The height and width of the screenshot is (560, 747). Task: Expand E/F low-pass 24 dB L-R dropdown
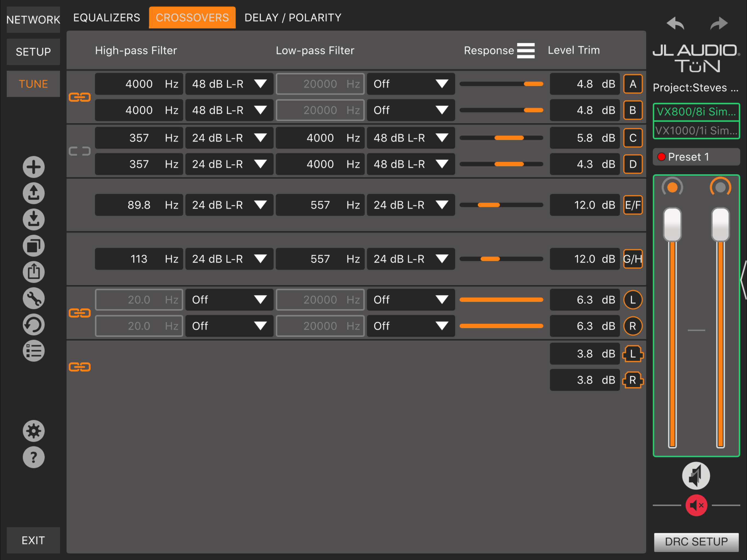tap(411, 205)
